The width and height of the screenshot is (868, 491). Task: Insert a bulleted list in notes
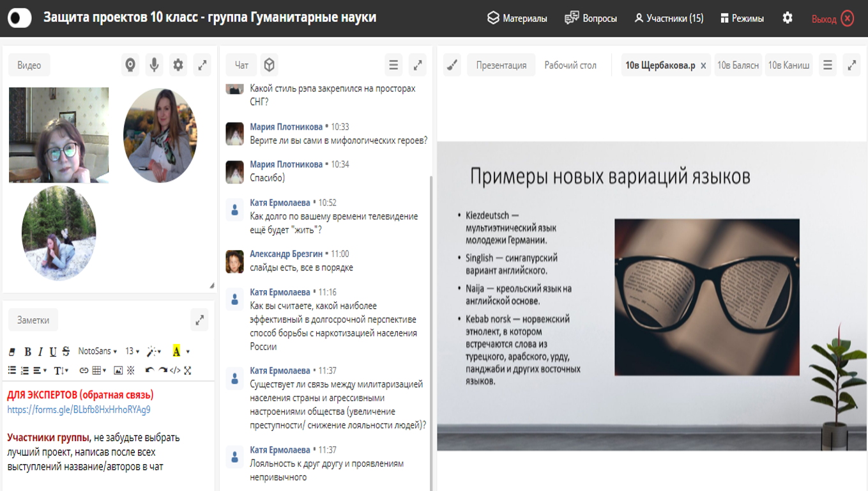click(12, 370)
